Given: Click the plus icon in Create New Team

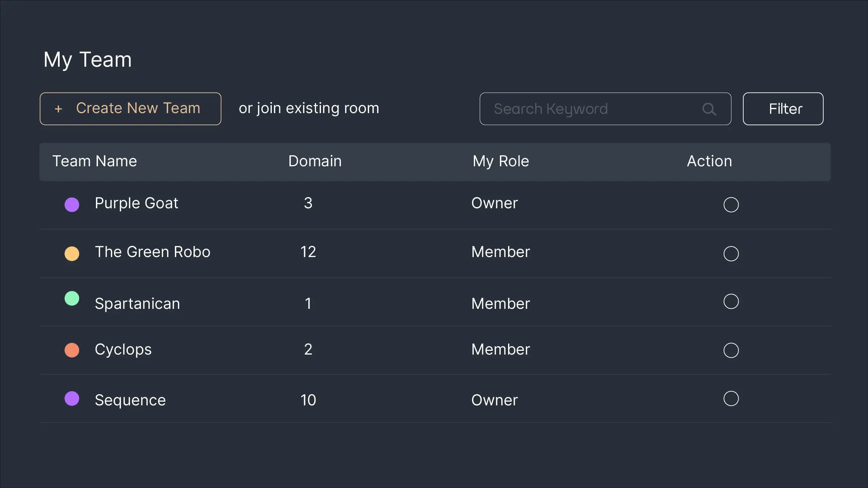Looking at the screenshot, I should (58, 109).
